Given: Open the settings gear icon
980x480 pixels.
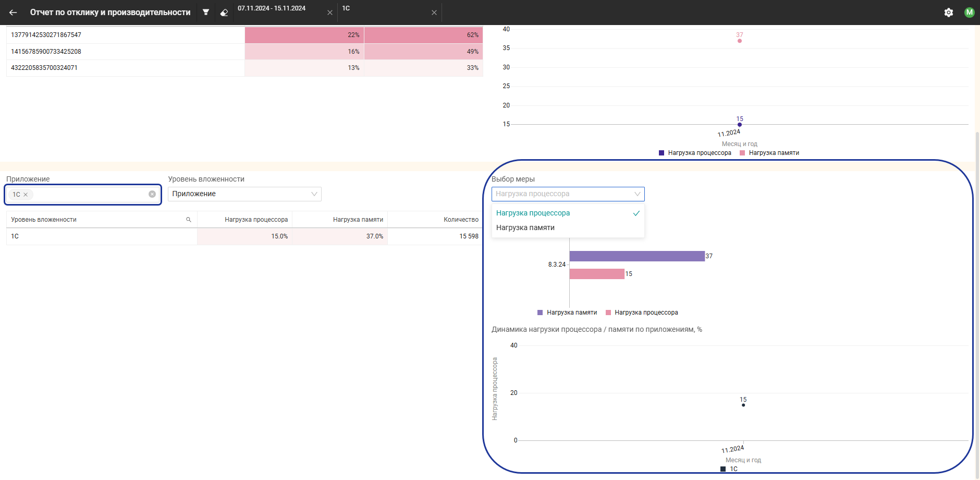Looking at the screenshot, I should (949, 13).
